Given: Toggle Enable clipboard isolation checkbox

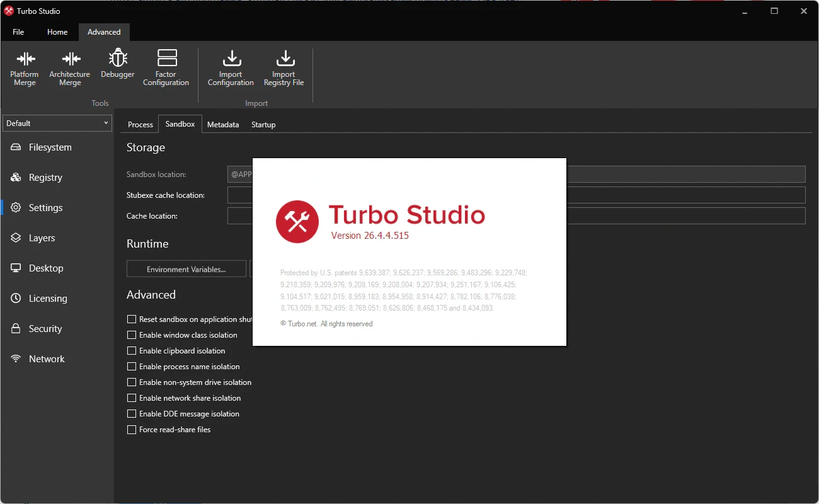Looking at the screenshot, I should pos(132,351).
